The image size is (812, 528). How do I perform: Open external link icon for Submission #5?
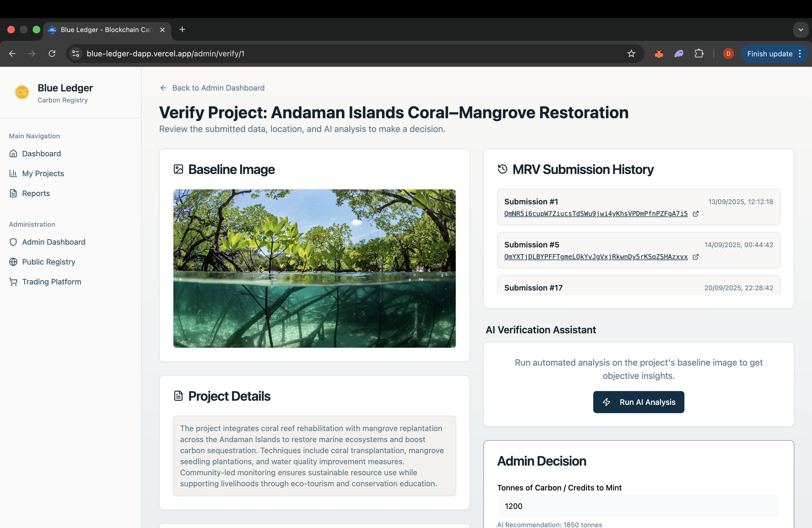[x=695, y=257]
